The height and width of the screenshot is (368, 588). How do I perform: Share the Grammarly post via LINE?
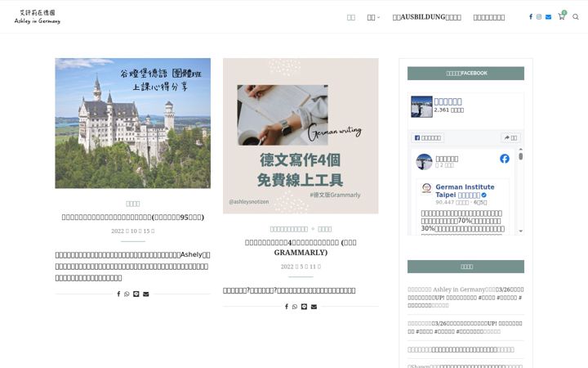point(304,307)
